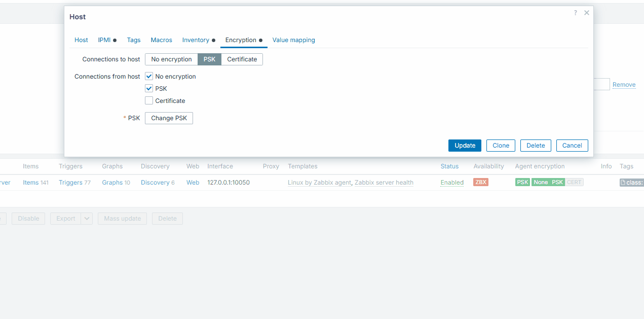The height and width of the screenshot is (319, 644).
Task: Select No encryption for connections to host
Action: pos(171,59)
